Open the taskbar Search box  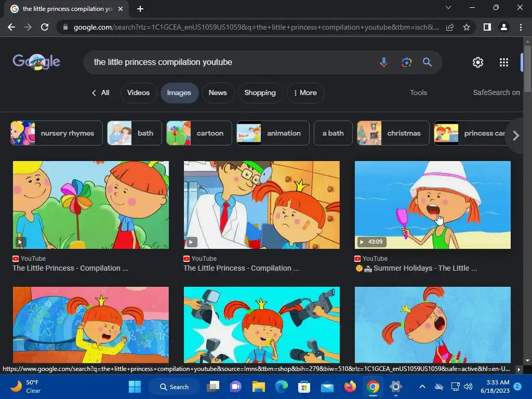click(174, 387)
